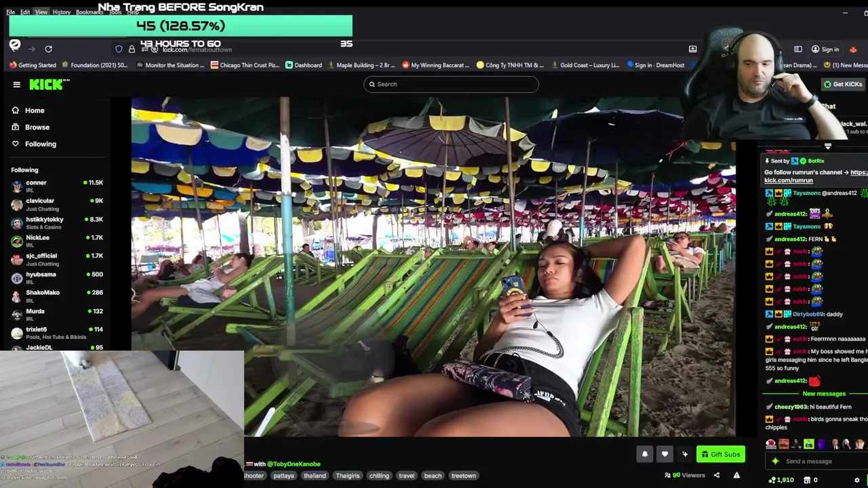Click the Gift Subs button
Screen dimensions: 868x488
(x=720, y=454)
